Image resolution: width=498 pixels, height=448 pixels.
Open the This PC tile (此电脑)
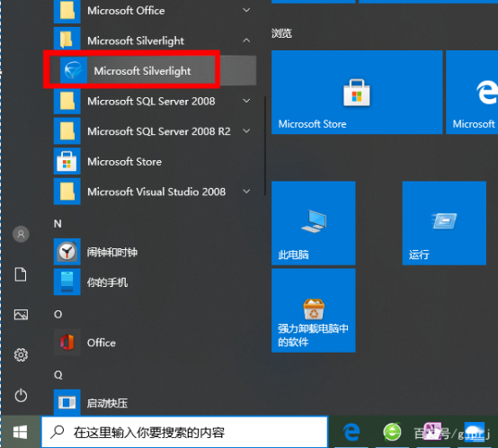[x=313, y=223]
